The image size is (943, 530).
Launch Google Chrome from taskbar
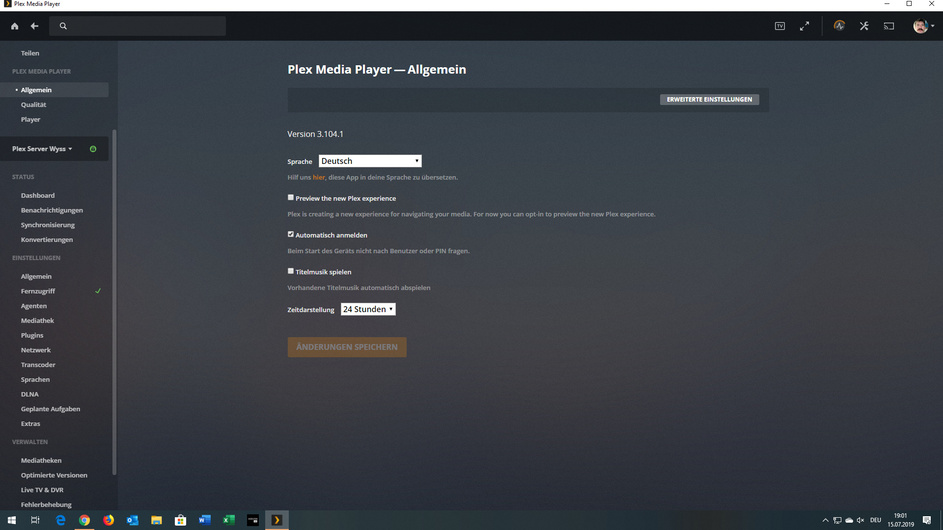tap(84, 520)
